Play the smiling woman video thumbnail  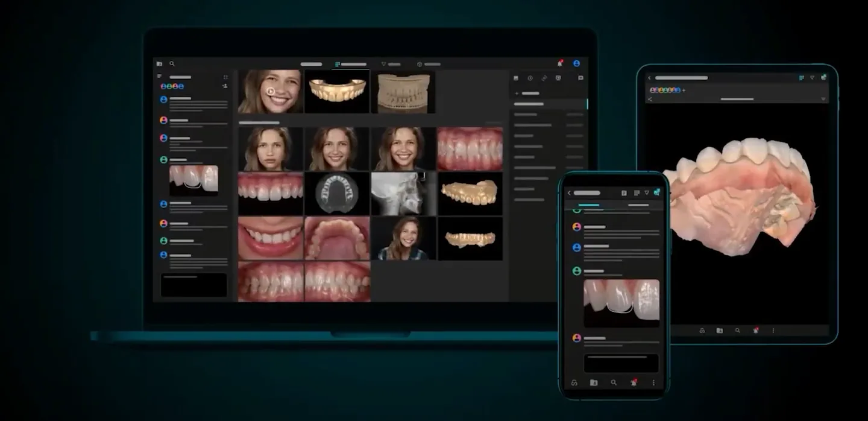pyautogui.click(x=271, y=92)
